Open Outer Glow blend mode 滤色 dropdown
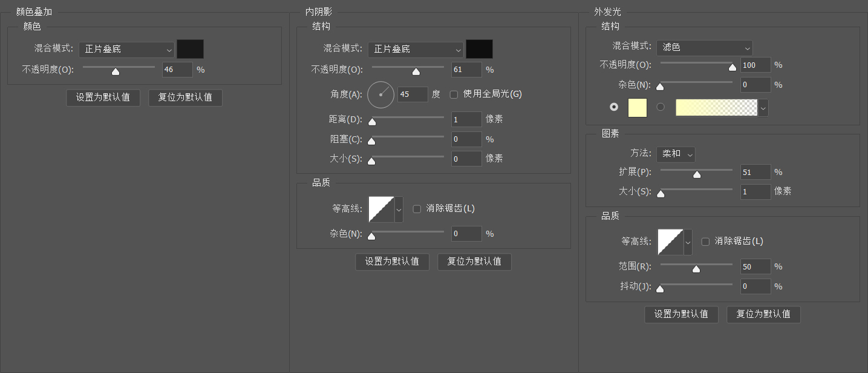The image size is (868, 373). (705, 48)
